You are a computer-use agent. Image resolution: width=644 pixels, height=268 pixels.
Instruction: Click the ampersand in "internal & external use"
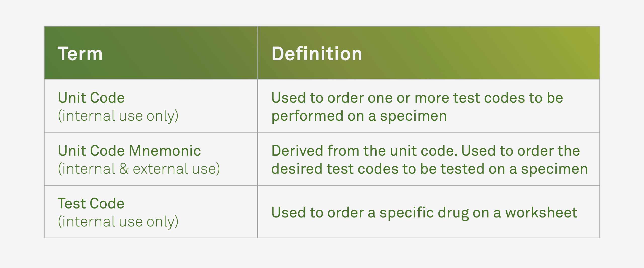[124, 169]
